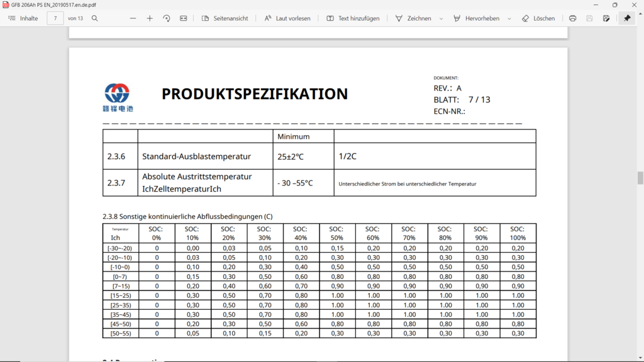Toggle the pin toolbar icon
Image resolution: width=644 pixels, height=362 pixels.
pyautogui.click(x=627, y=18)
